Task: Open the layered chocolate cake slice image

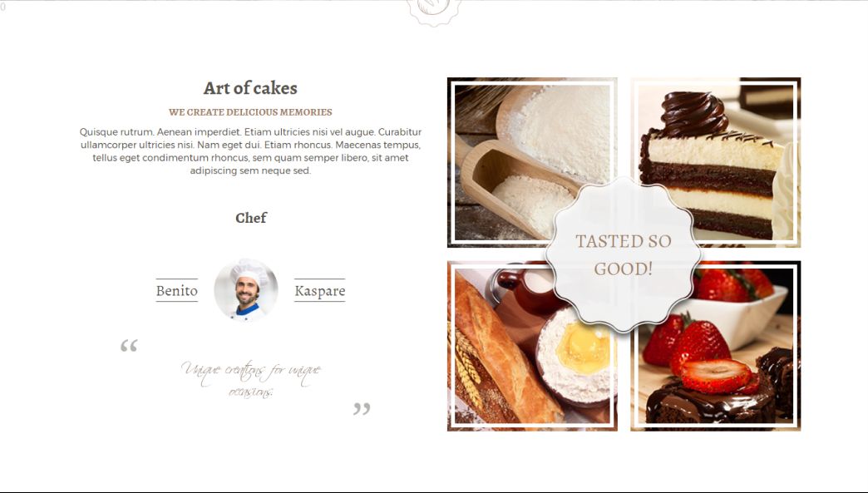Action: [x=715, y=161]
